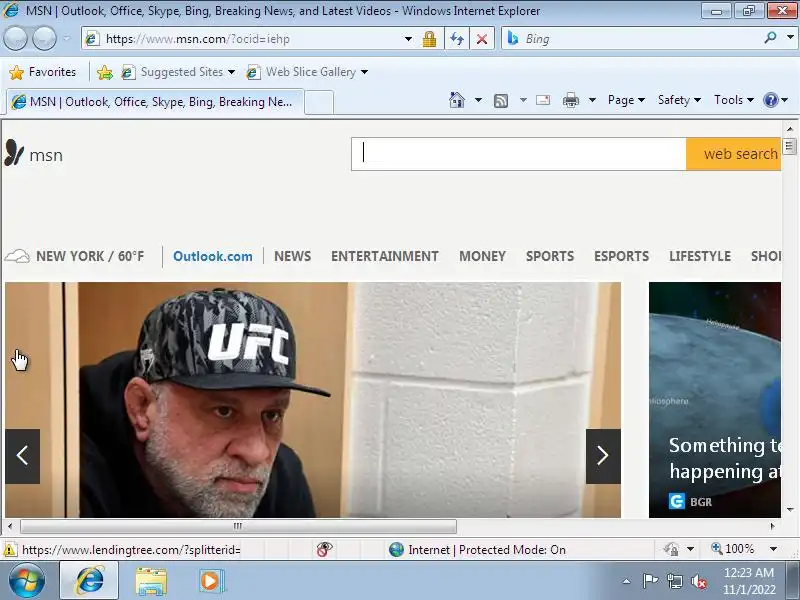
Task: Click the RSS feeds icon
Action: [x=501, y=101]
